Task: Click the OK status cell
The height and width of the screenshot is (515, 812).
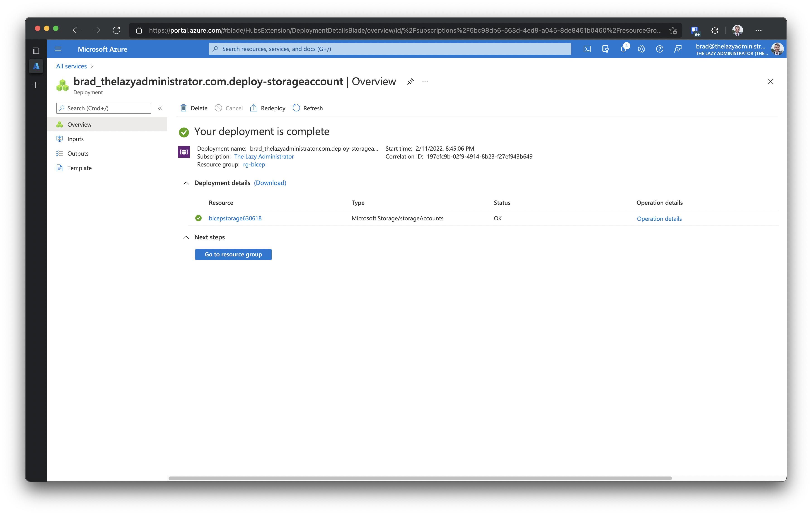Action: point(498,218)
